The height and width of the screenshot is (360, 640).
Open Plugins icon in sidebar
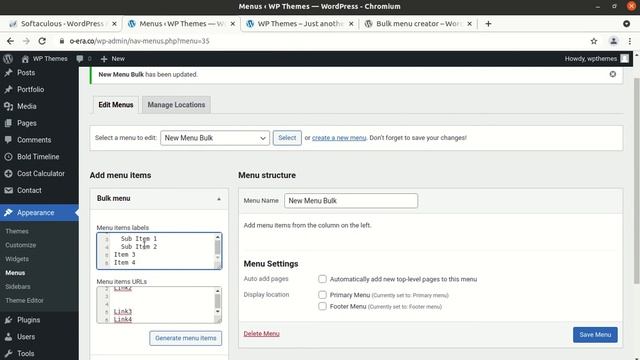click(x=8, y=320)
